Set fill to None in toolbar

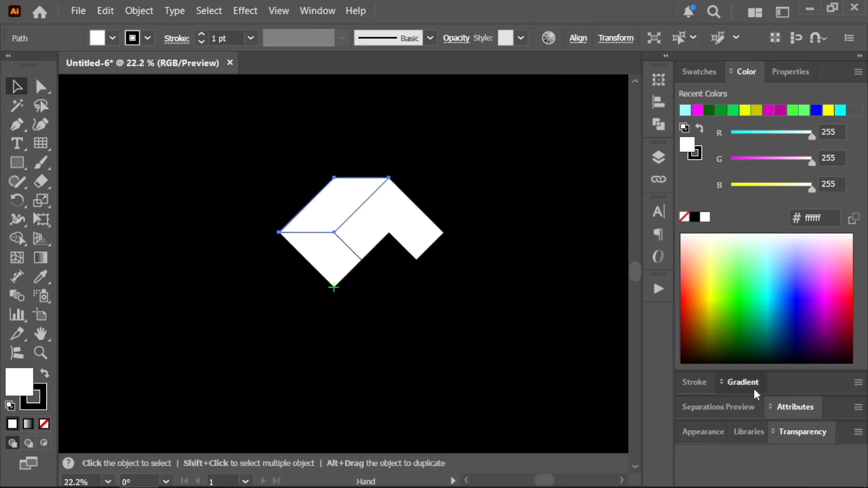[44, 424]
